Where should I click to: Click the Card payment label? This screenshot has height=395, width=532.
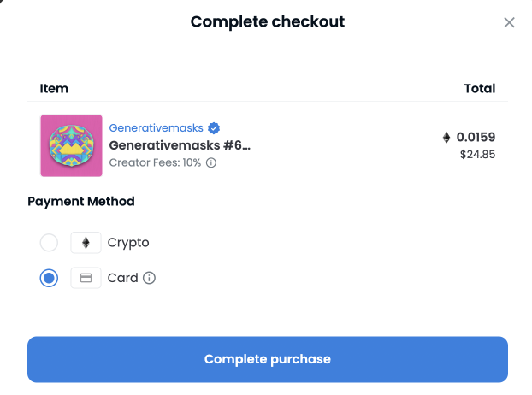point(122,278)
